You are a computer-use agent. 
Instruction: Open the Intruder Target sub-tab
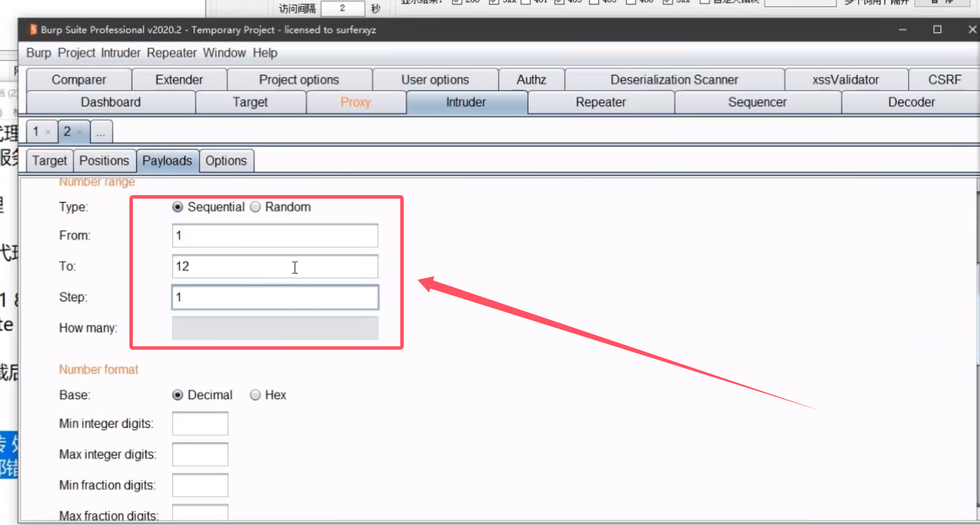49,161
